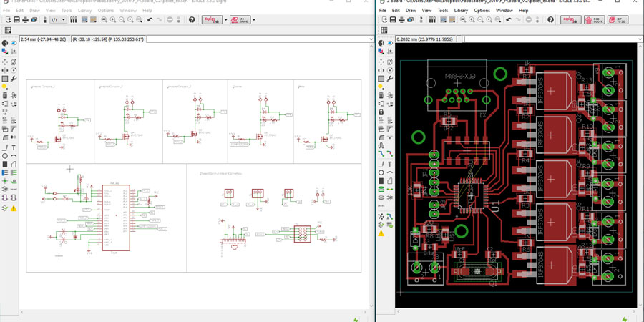Click CAM processor icon in Schematic toolbar
Viewport: 644px width, 322px height.
coord(34,20)
